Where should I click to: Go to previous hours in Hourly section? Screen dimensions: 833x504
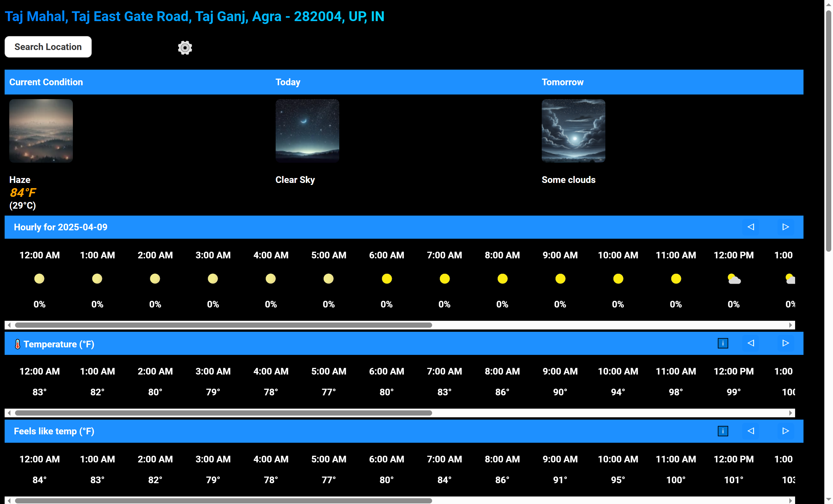pos(751,227)
